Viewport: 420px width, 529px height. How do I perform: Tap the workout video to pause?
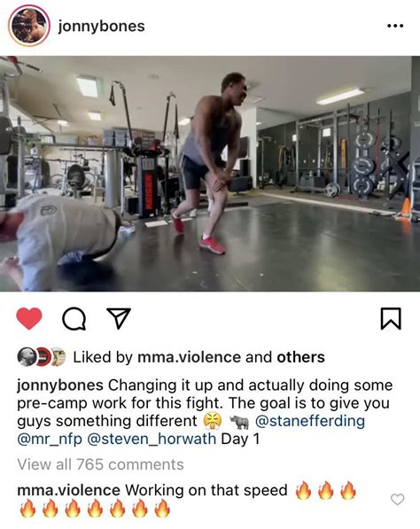pos(210,174)
